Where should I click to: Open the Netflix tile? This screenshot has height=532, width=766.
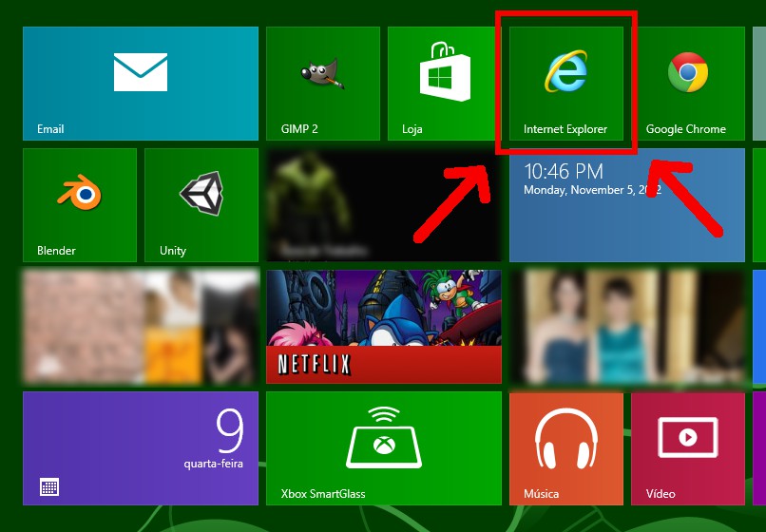pyautogui.click(x=384, y=327)
